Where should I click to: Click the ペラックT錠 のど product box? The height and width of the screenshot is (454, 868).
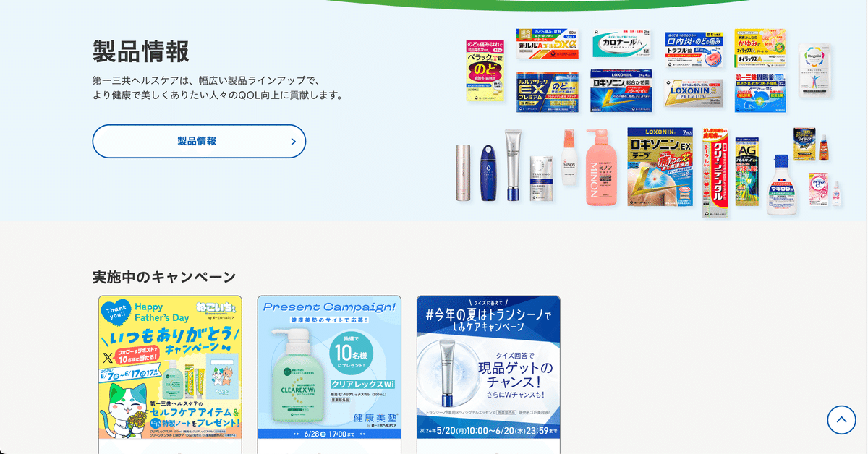[x=485, y=70]
